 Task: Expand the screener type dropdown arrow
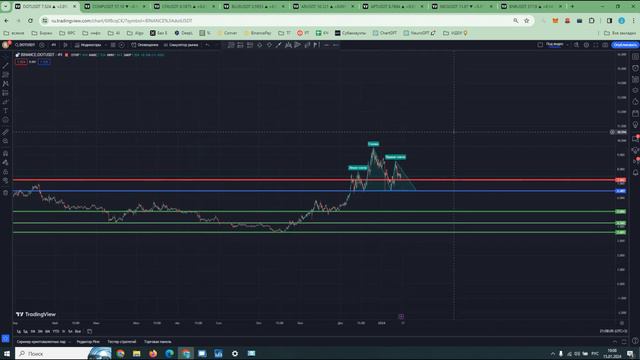[69, 342]
